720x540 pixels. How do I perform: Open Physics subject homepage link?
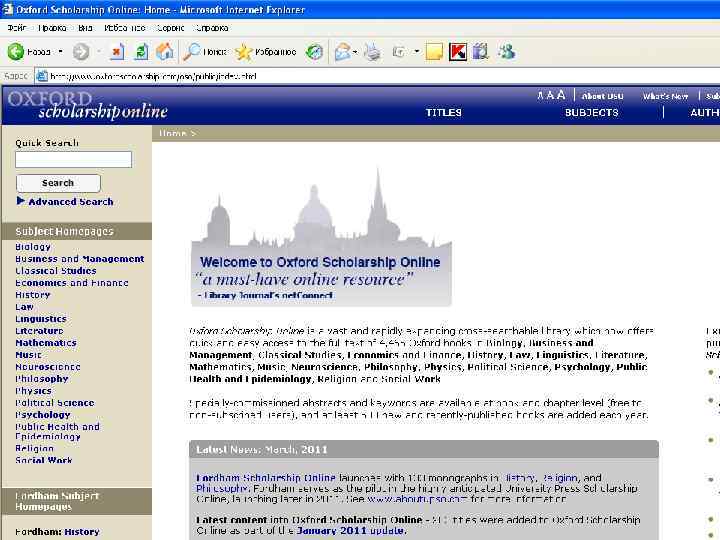pyautogui.click(x=34, y=390)
